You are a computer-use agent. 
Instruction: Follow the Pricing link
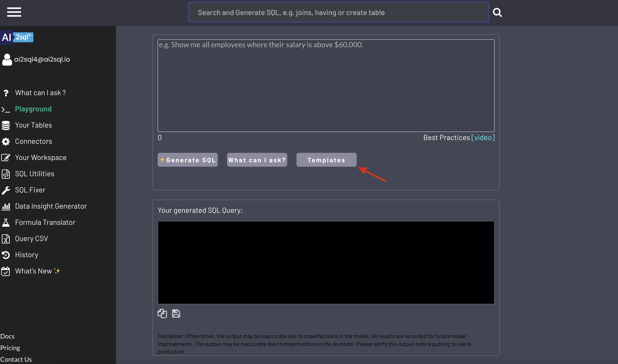coord(10,348)
